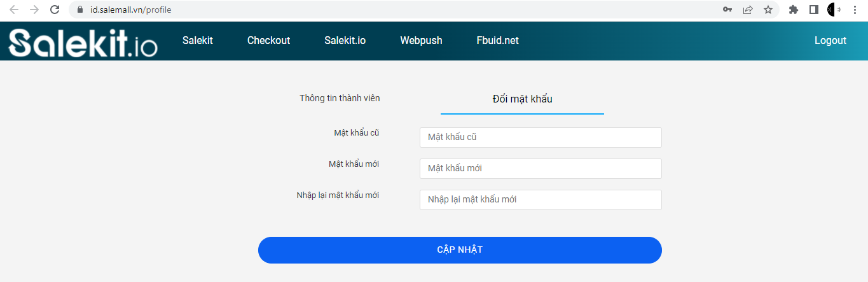
Task: Click the Logout link
Action: [830, 40]
